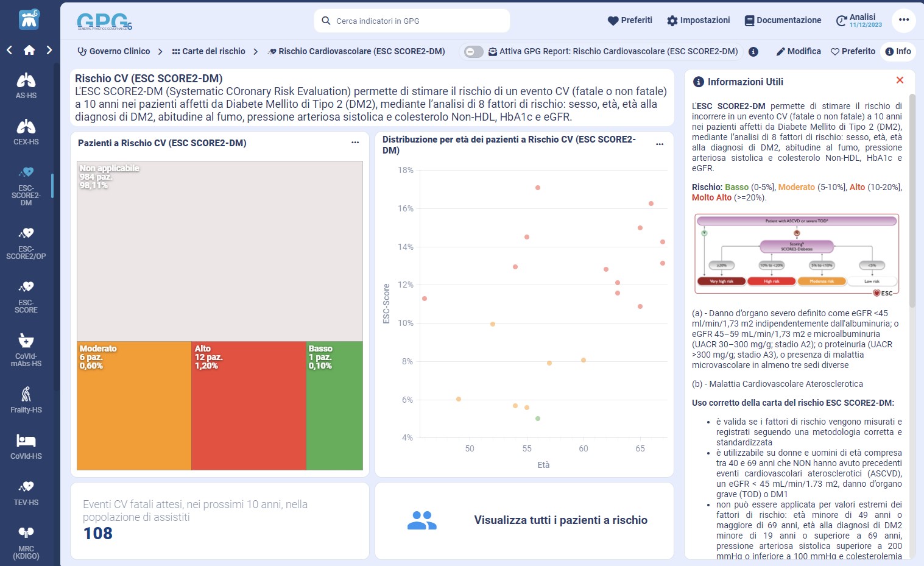The width and height of the screenshot is (924, 566).
Task: Close the Informazioni Utili panel
Action: (900, 80)
